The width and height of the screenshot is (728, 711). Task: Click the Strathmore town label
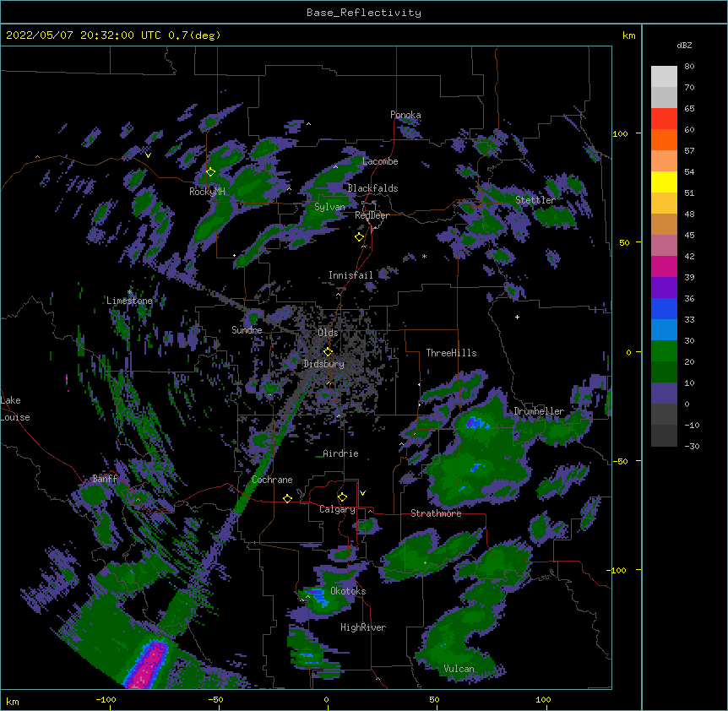pos(436,513)
